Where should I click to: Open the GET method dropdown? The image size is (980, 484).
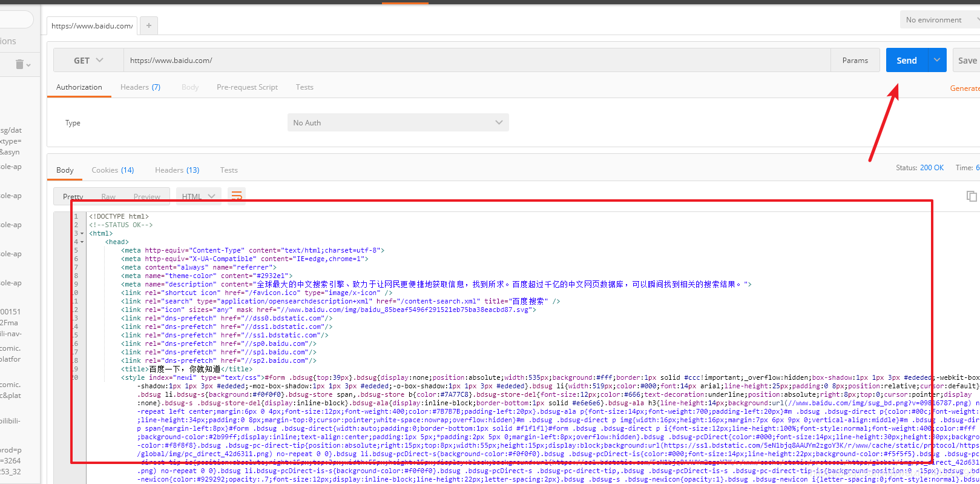[88, 61]
